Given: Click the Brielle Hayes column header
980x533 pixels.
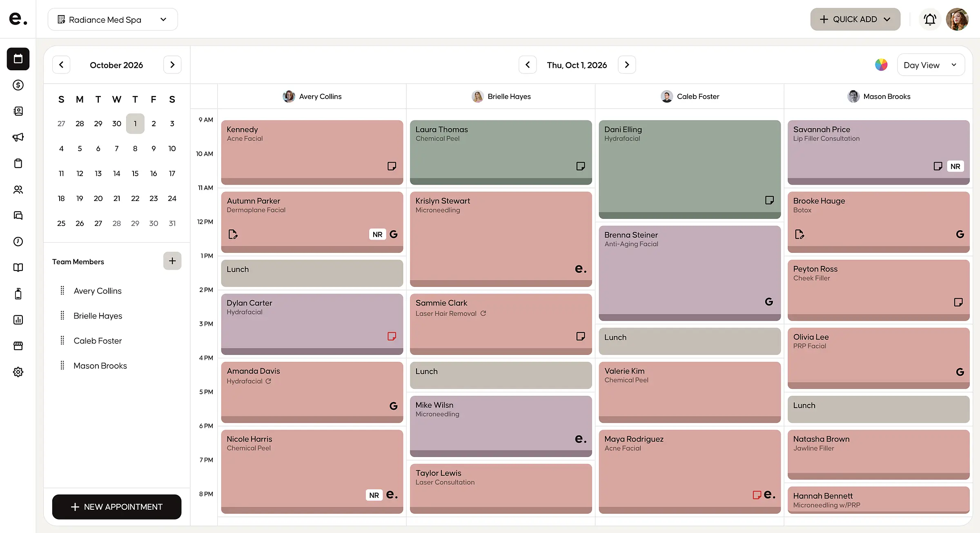Looking at the screenshot, I should pyautogui.click(x=501, y=96).
